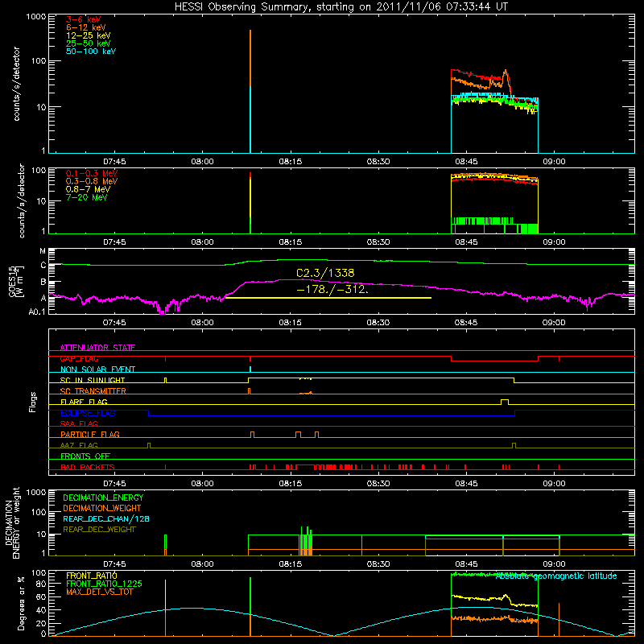Image resolution: width=644 pixels, height=644 pixels.
Task: Click the 09:00 tick label under the Flags panel
Action: (554, 484)
